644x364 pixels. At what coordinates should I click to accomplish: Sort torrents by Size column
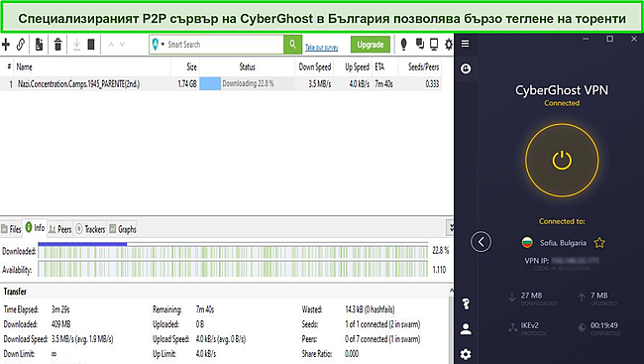pyautogui.click(x=185, y=67)
